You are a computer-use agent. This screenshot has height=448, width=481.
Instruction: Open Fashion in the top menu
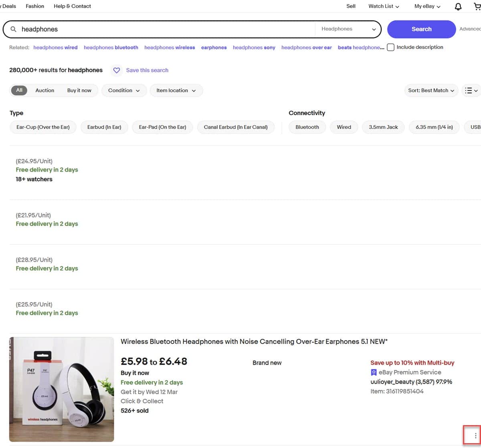point(35,6)
